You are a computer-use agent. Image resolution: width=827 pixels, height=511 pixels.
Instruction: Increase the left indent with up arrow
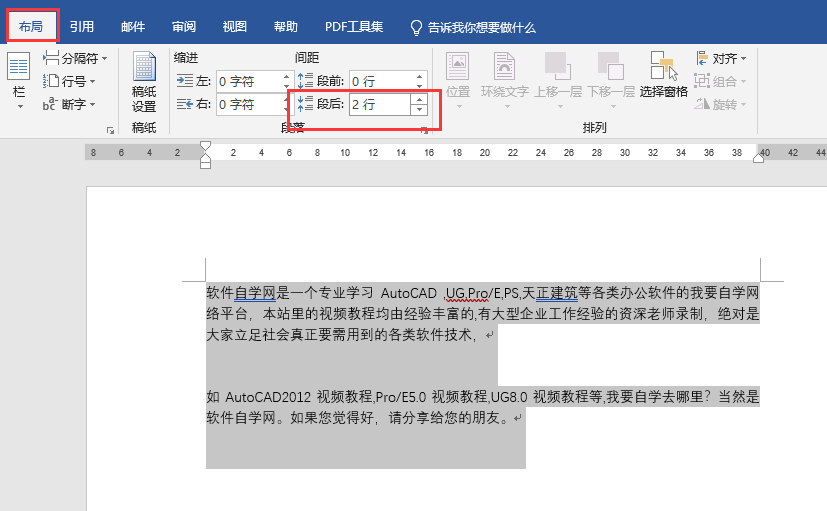coord(286,76)
